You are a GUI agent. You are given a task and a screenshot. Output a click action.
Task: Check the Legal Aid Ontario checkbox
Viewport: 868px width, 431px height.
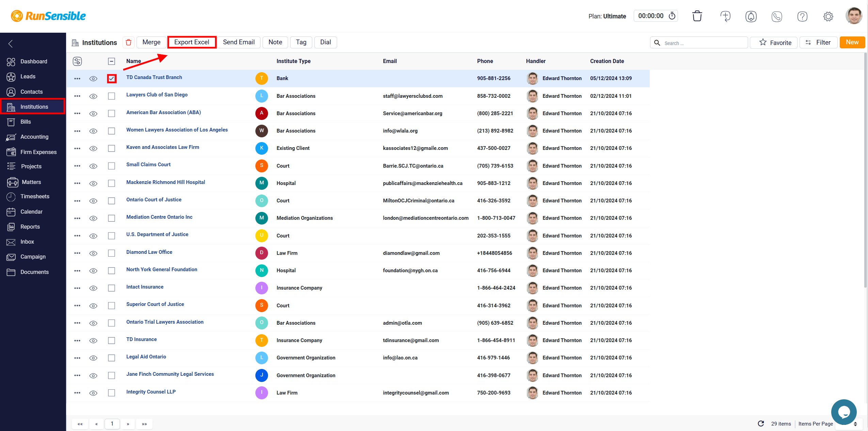pos(112,358)
